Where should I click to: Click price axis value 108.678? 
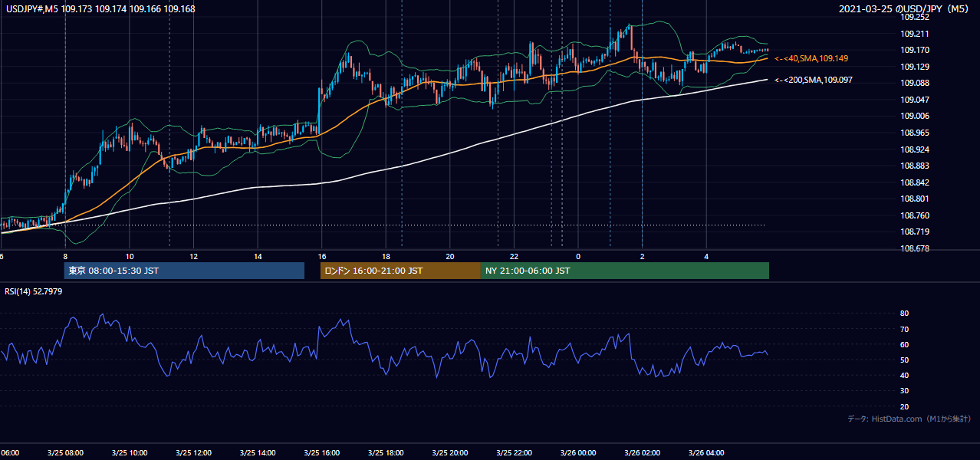(x=915, y=249)
